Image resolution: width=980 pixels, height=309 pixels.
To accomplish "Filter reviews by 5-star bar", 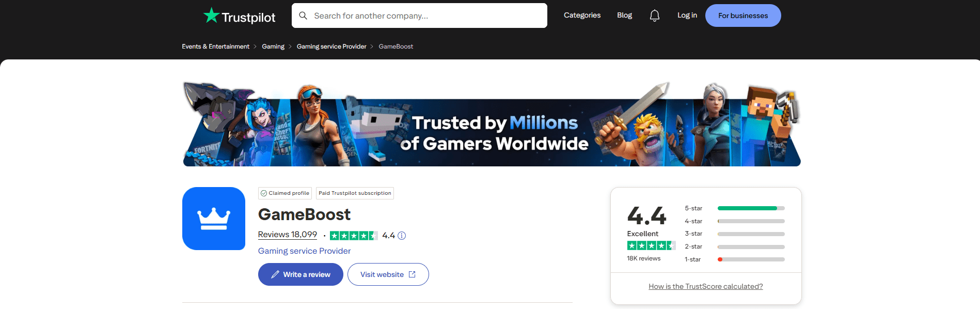I will click(751, 208).
